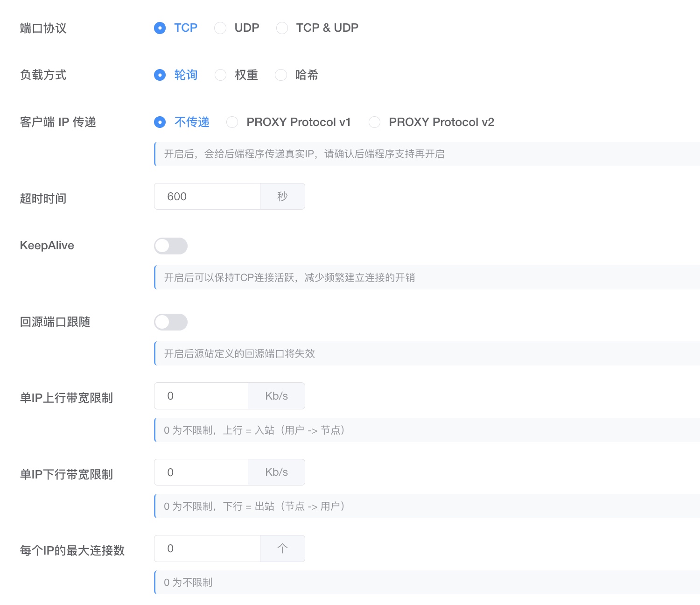This screenshot has height=605, width=700.
Task: Click Kb/s unit beside upstream bandwidth limit
Action: pos(276,396)
